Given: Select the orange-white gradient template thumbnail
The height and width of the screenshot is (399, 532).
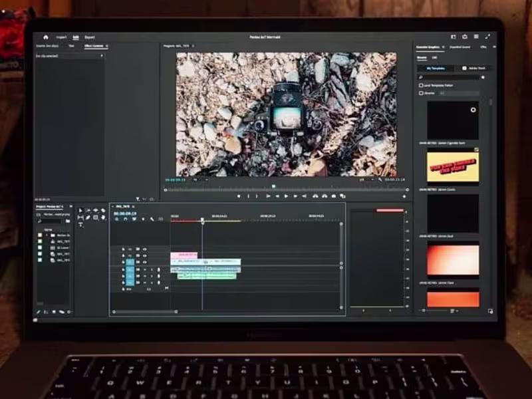Looking at the screenshot, I should click(x=453, y=259).
